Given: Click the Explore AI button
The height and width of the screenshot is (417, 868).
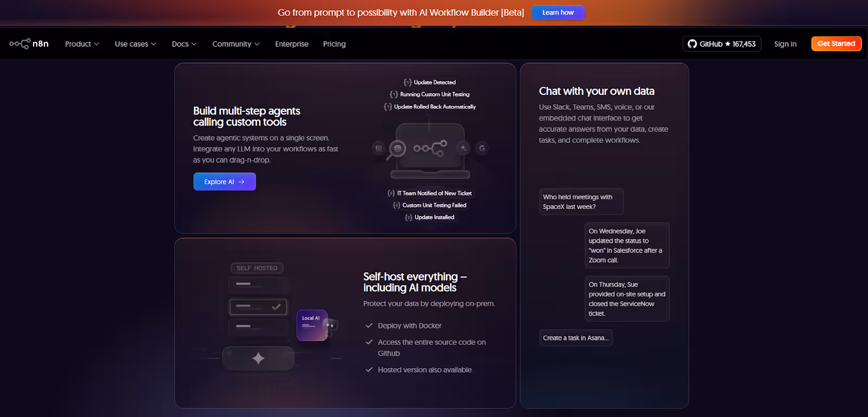Looking at the screenshot, I should point(225,182).
